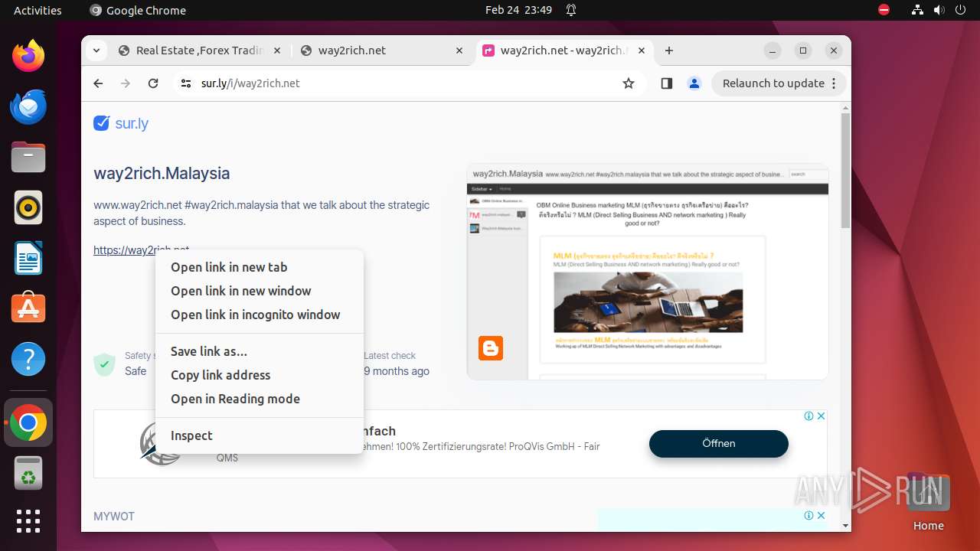The height and width of the screenshot is (551, 980).
Task: Open Trash from the dock
Action: coord(28,473)
